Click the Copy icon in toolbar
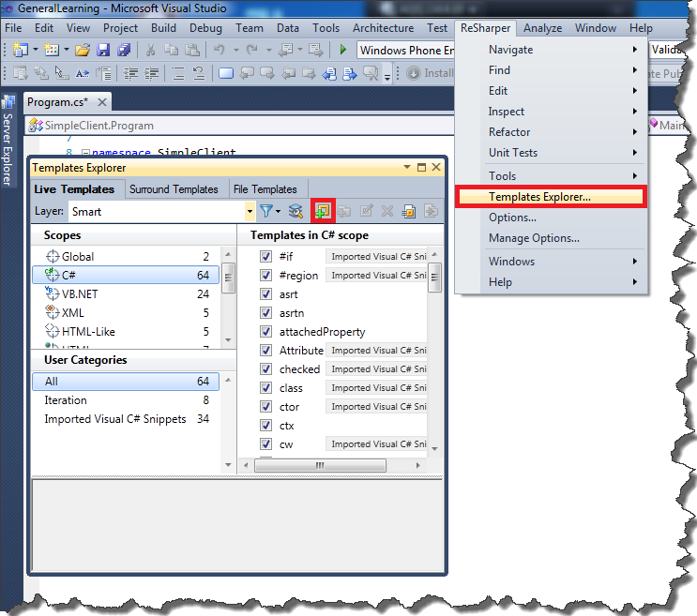This screenshot has width=697, height=616. point(171,50)
